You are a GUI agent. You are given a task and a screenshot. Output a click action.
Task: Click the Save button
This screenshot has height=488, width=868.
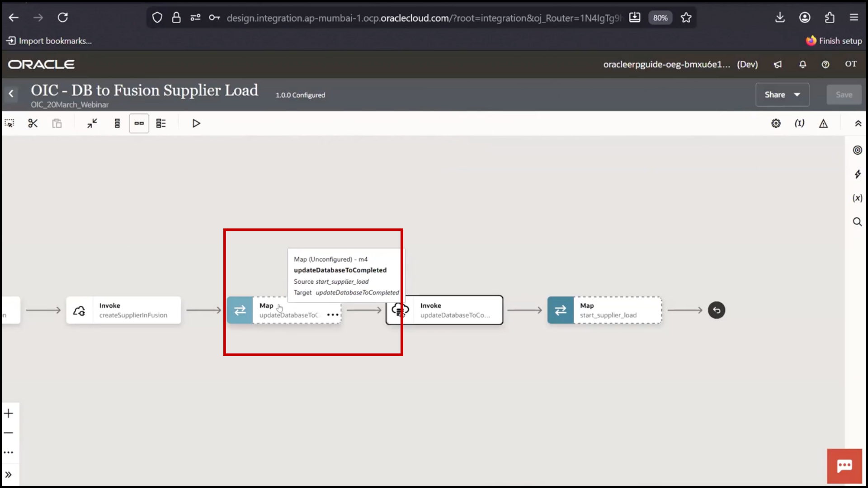[x=844, y=95]
